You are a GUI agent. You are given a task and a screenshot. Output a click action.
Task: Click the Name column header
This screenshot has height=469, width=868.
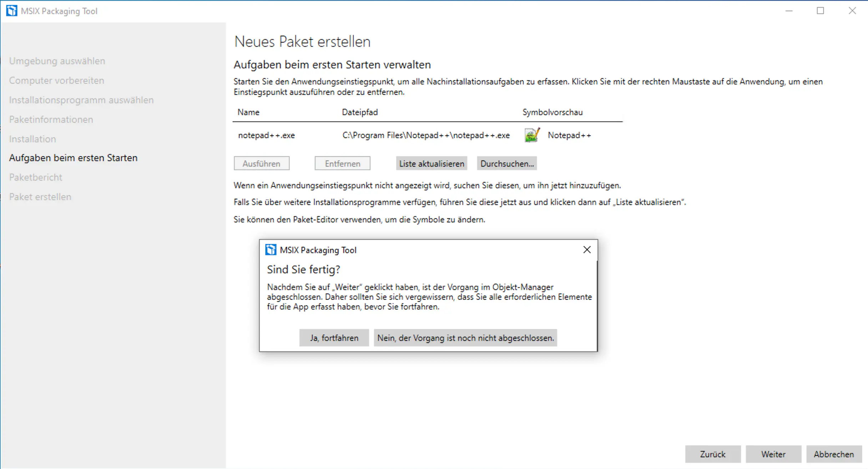coord(248,112)
